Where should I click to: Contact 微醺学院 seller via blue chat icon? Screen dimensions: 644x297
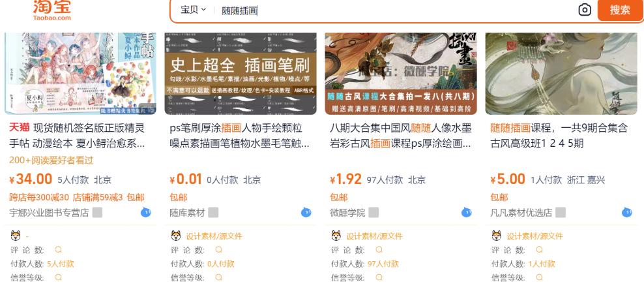click(x=466, y=212)
